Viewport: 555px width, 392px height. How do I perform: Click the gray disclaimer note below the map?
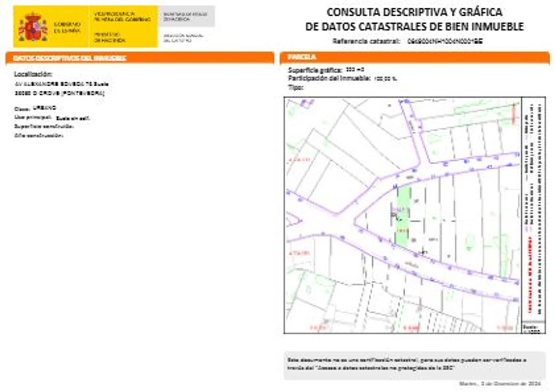pyautogui.click(x=414, y=364)
